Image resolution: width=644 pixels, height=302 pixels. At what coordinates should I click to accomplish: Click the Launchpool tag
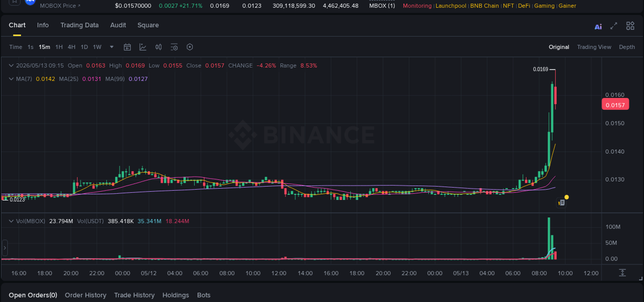[451, 6]
